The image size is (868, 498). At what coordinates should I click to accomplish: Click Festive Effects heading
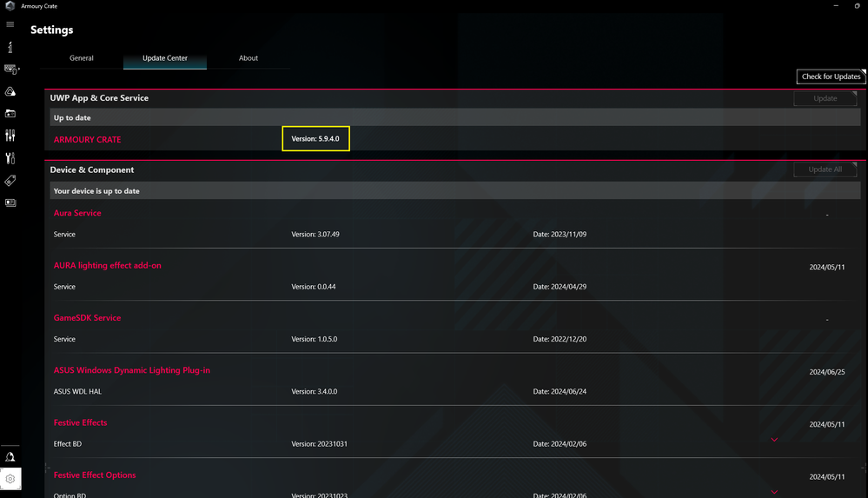[x=80, y=422]
